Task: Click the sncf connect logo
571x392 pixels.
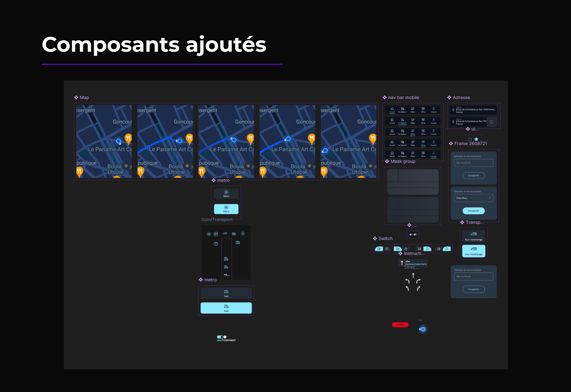Action: [x=226, y=338]
